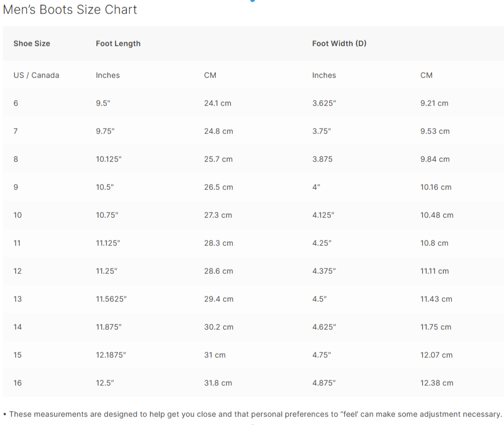Select the 28.6 cm foot length cell

tap(218, 271)
